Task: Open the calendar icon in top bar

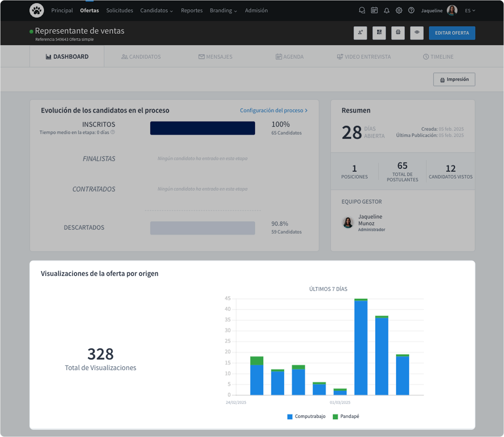Action: (374, 10)
